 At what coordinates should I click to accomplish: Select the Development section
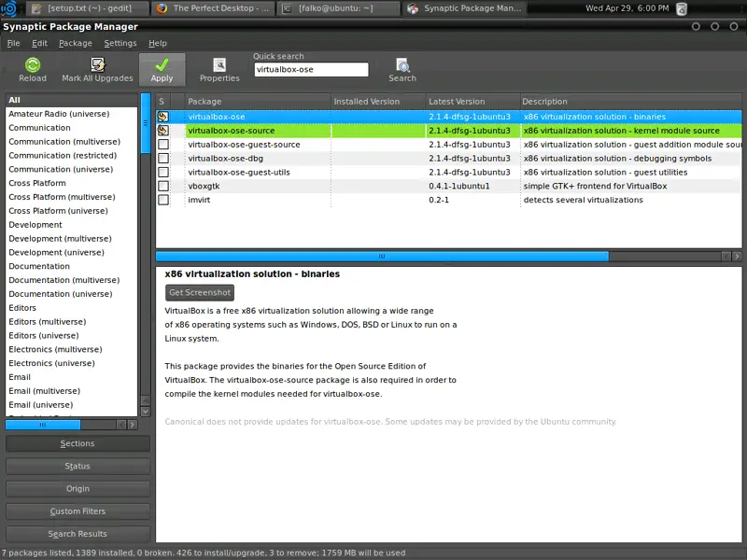pyautogui.click(x=72, y=225)
